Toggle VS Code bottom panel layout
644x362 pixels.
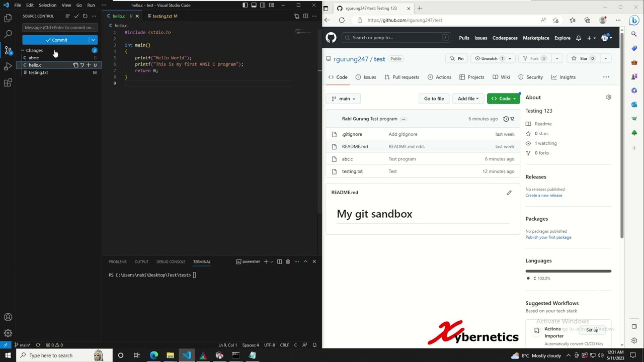coord(254,5)
